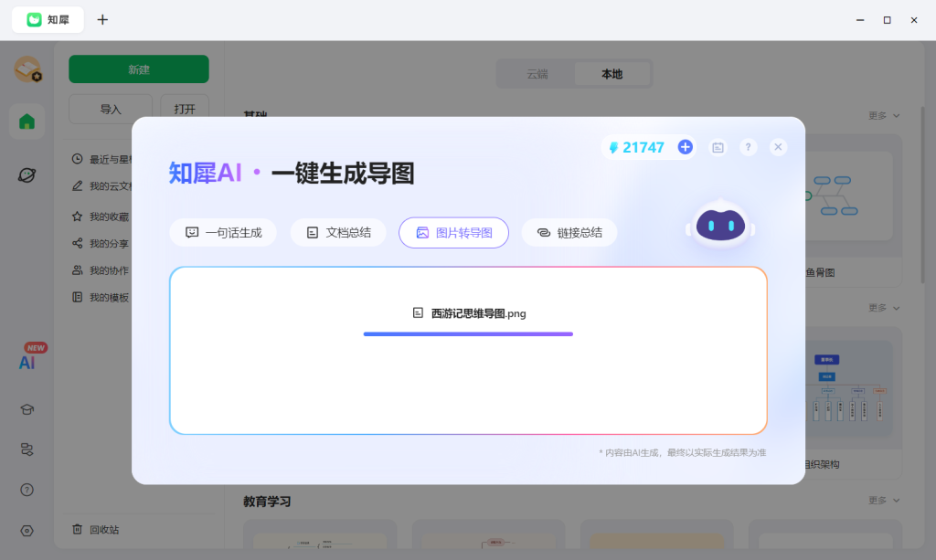Click the 打开 button
This screenshot has width=936, height=560.
coord(185,109)
